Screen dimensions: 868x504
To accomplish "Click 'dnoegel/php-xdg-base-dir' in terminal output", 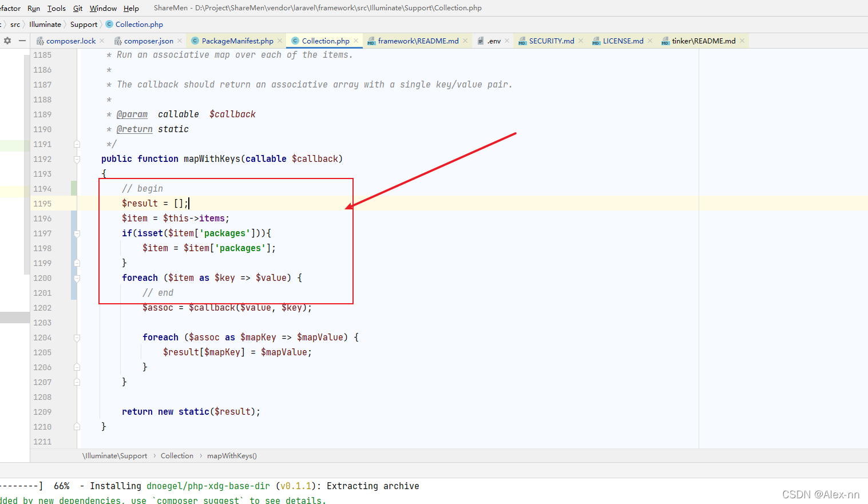I will [208, 486].
